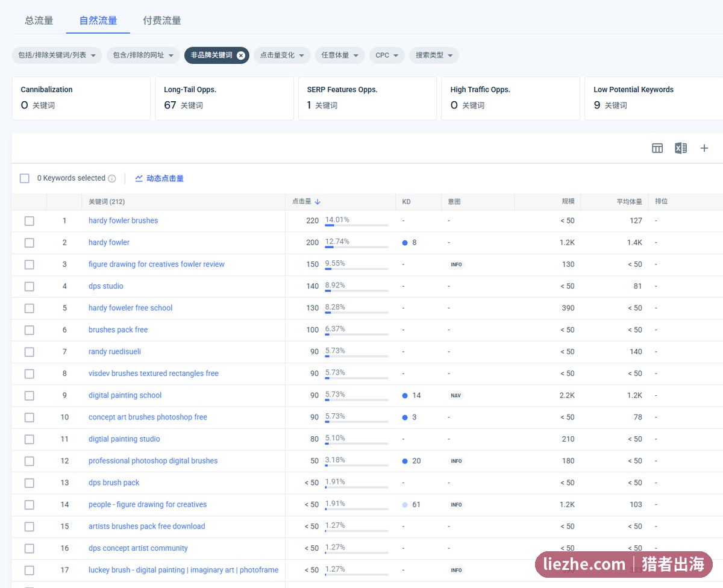
Task: Select checkbox for digital painting school
Action: (29, 396)
